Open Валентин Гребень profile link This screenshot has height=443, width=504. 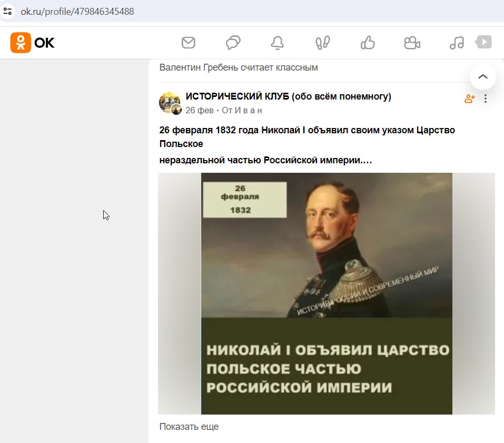click(x=199, y=67)
